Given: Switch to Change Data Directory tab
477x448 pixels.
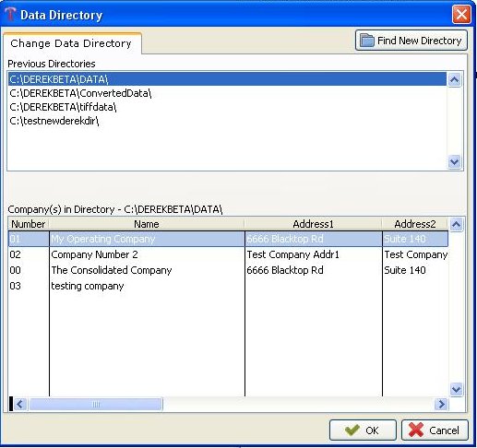Looking at the screenshot, I should click(x=71, y=43).
